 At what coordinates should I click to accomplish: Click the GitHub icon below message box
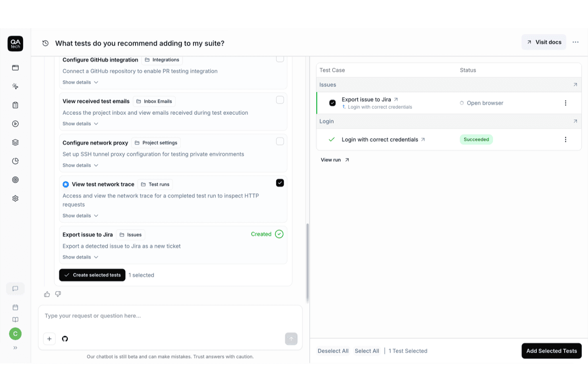click(65, 339)
